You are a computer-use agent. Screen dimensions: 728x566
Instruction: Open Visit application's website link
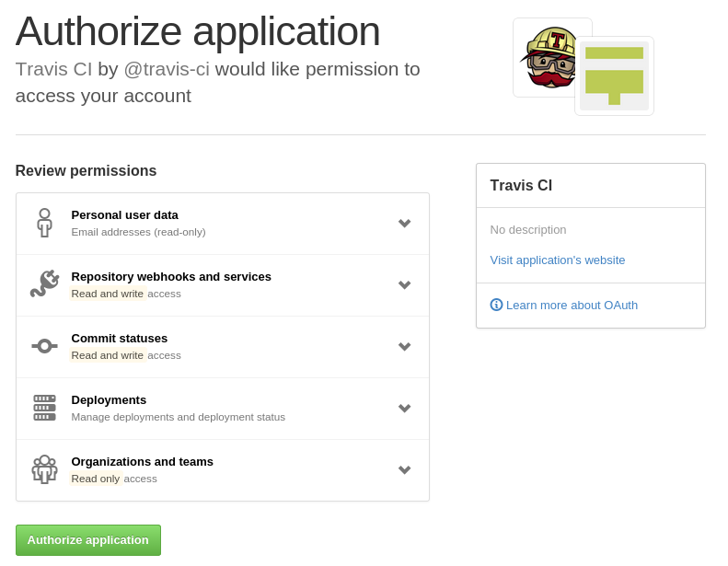click(557, 260)
